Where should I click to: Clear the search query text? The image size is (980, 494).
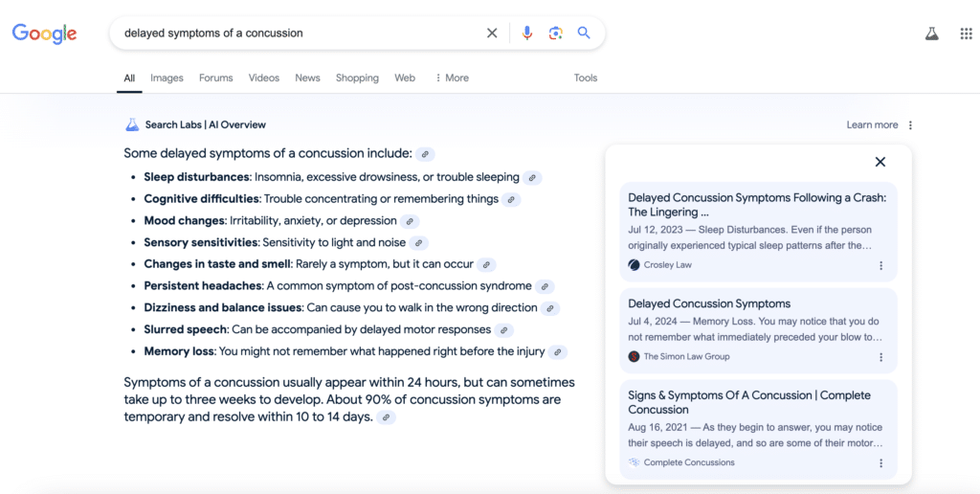click(x=492, y=34)
